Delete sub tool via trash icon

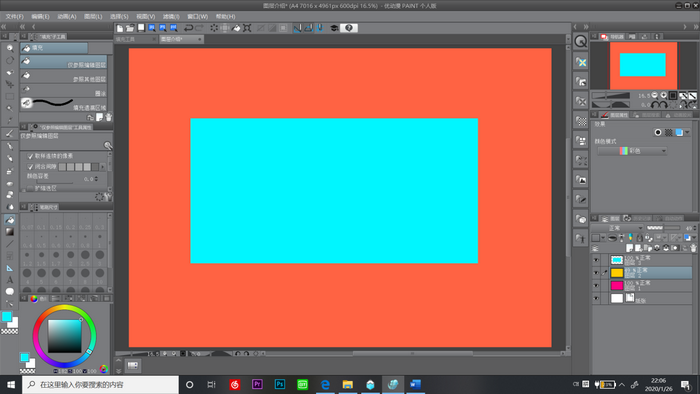(108, 117)
